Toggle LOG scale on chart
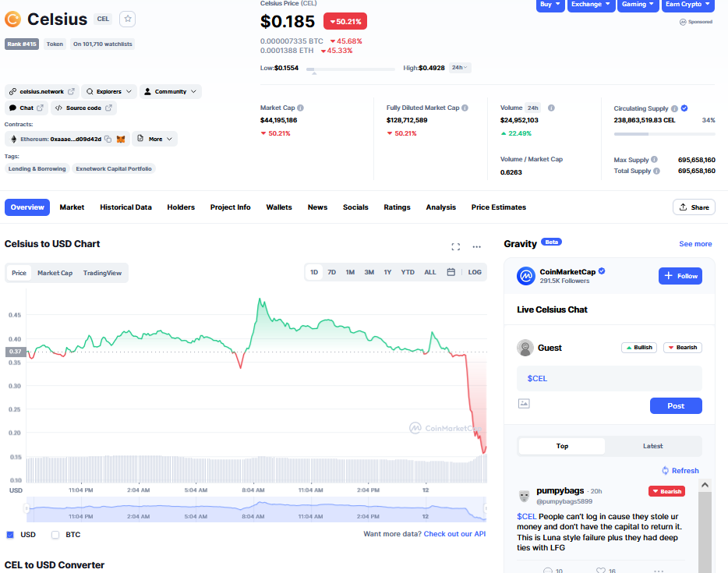 [x=475, y=272]
